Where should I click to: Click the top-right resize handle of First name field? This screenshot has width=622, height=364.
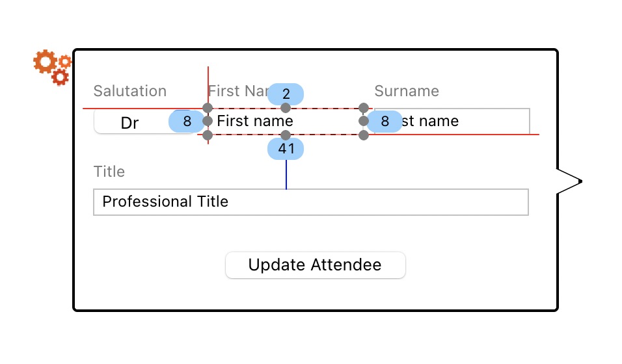click(x=364, y=107)
